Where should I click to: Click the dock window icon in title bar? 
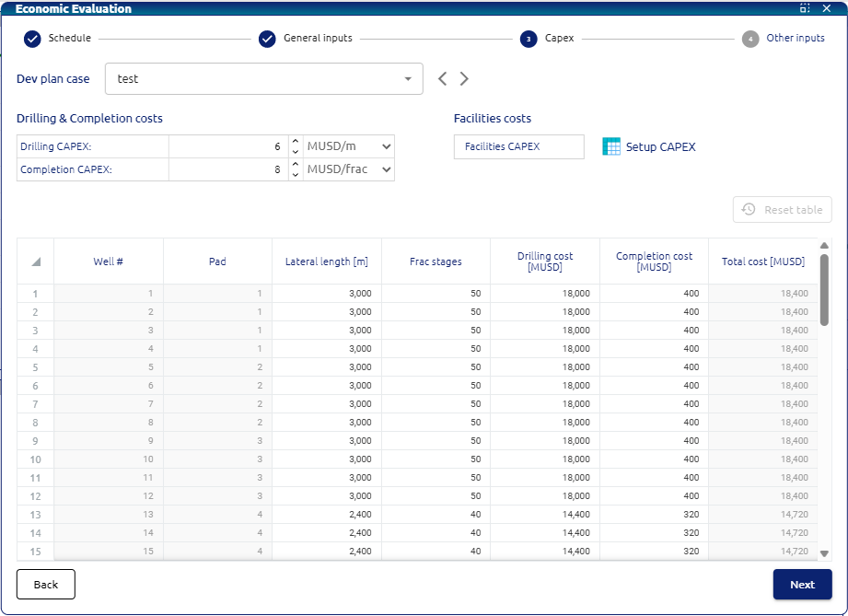tap(805, 8)
